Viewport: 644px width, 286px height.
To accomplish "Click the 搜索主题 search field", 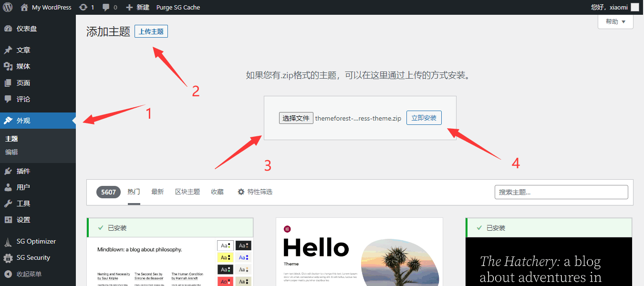I will 561,192.
